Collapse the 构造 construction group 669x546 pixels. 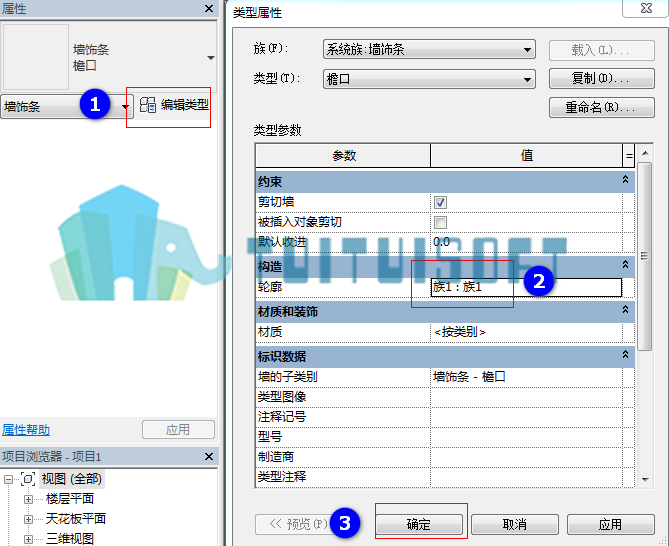point(625,265)
